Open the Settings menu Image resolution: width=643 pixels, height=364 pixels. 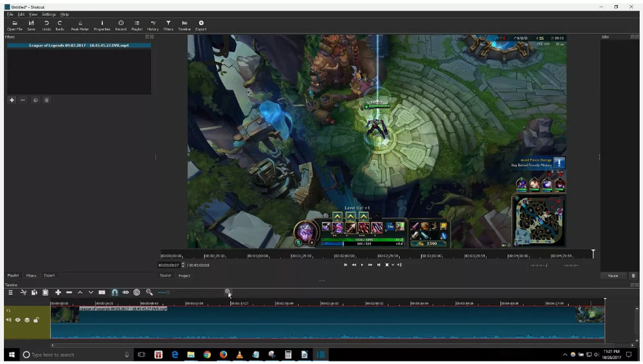pos(49,14)
